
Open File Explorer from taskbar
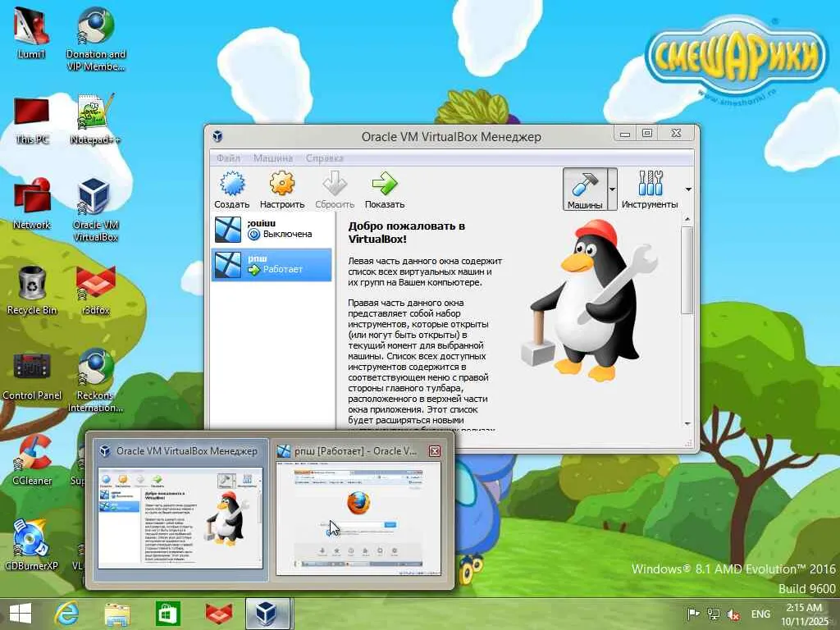point(116,614)
